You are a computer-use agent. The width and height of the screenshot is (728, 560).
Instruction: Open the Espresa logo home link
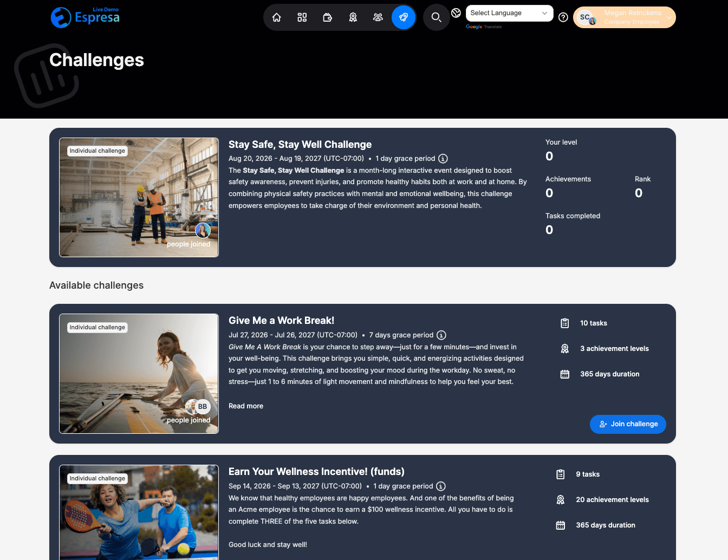click(x=85, y=17)
